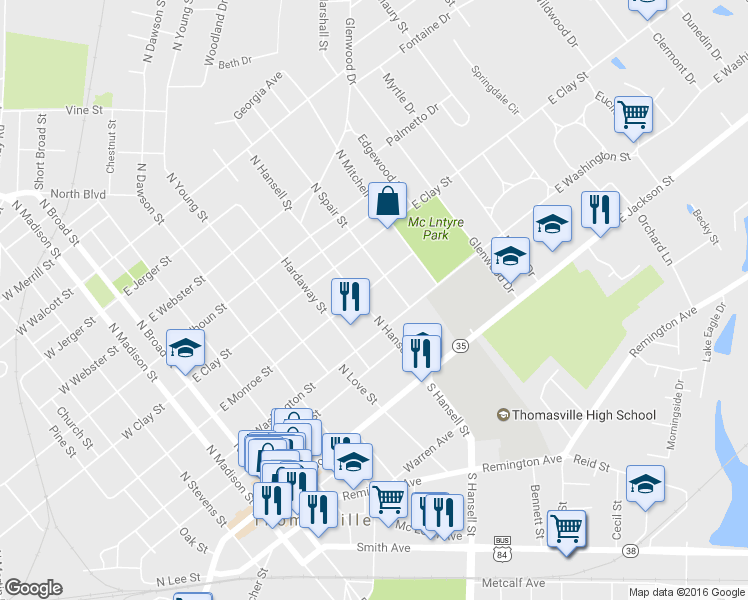Click the restaurant marker near McLean Ave

point(444,517)
